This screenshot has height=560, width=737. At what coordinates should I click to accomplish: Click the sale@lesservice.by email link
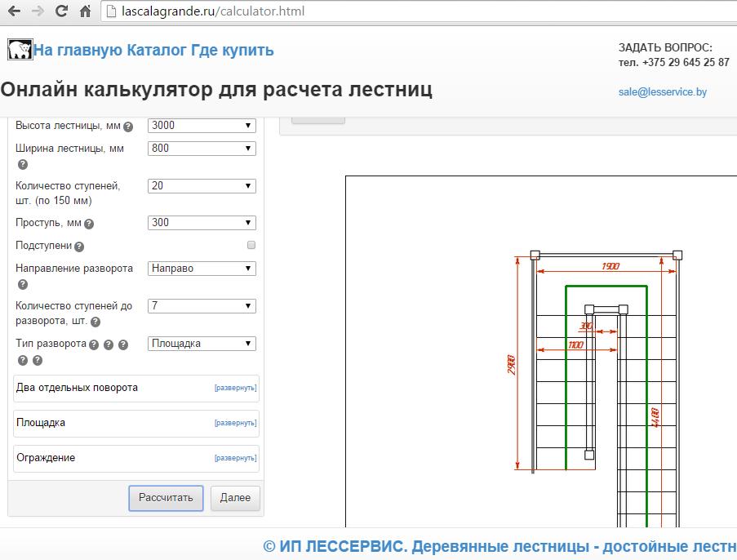[662, 92]
